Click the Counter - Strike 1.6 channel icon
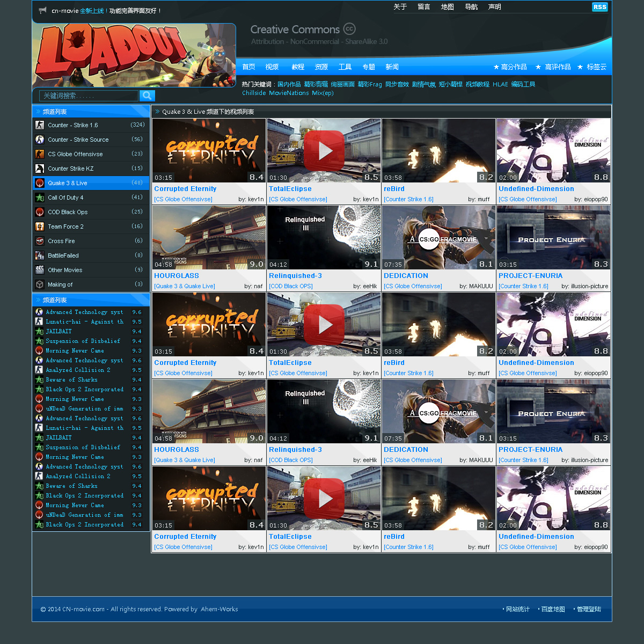 (40, 125)
